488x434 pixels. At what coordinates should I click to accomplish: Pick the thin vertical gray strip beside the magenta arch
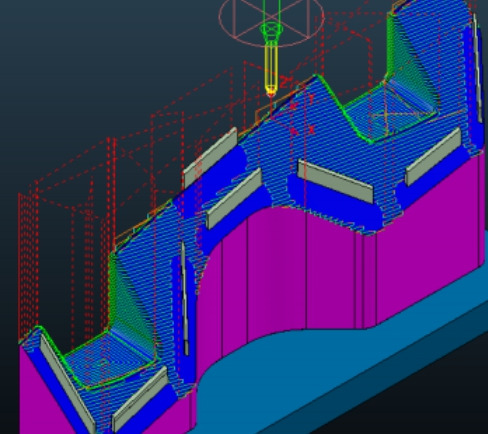point(184,298)
